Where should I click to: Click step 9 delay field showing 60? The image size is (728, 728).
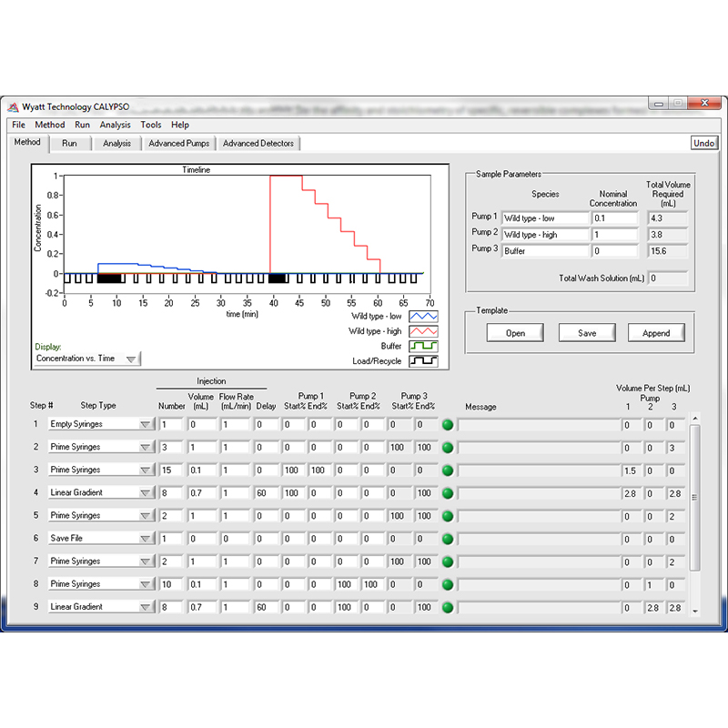click(x=266, y=607)
